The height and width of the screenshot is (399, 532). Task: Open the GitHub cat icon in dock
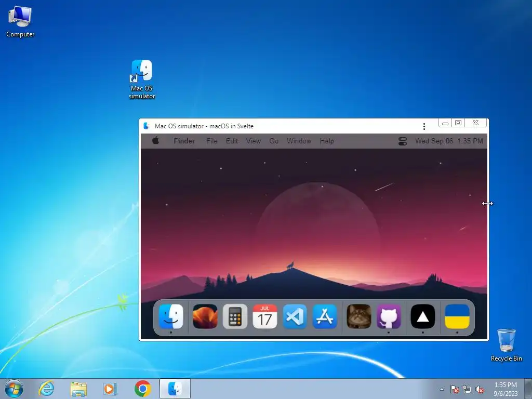point(389,316)
